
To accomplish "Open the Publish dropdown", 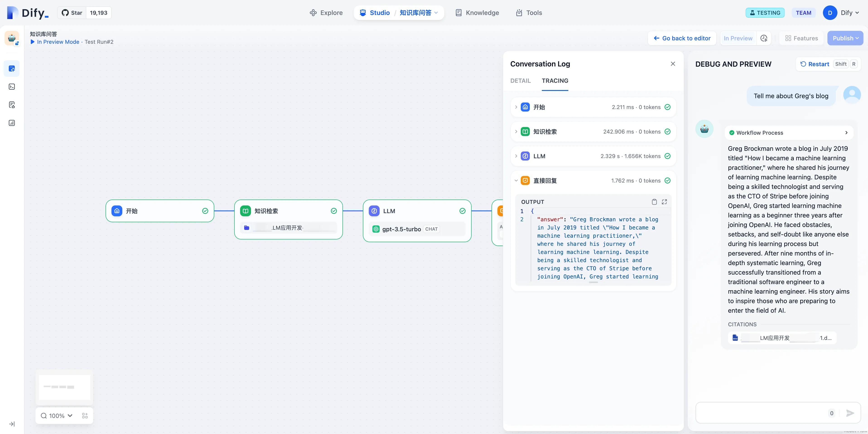I will (845, 38).
